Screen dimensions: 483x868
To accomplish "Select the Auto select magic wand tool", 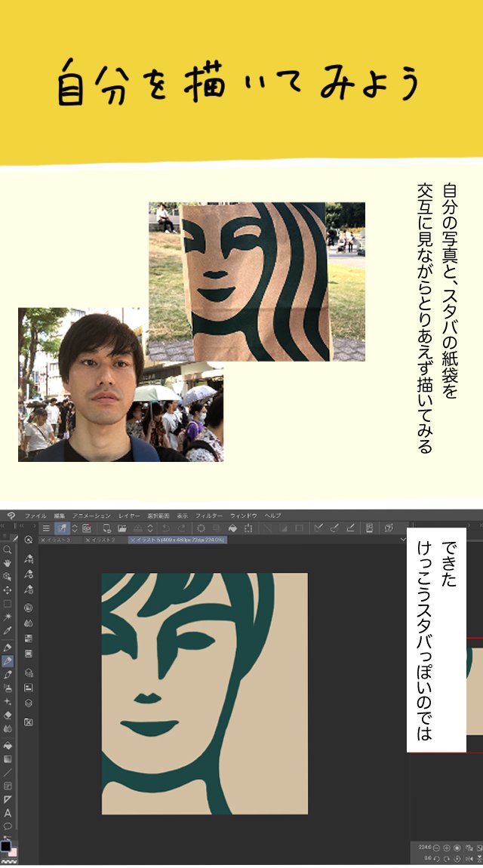I will (x=8, y=617).
